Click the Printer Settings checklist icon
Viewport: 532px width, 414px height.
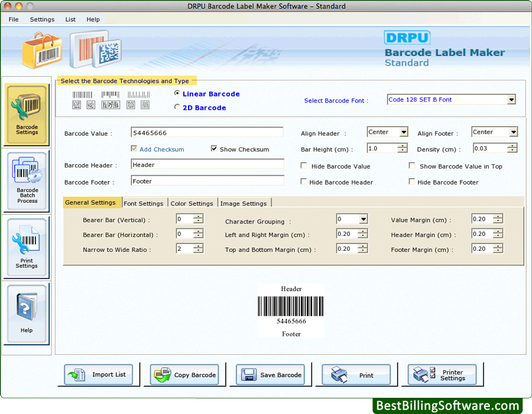(424, 374)
